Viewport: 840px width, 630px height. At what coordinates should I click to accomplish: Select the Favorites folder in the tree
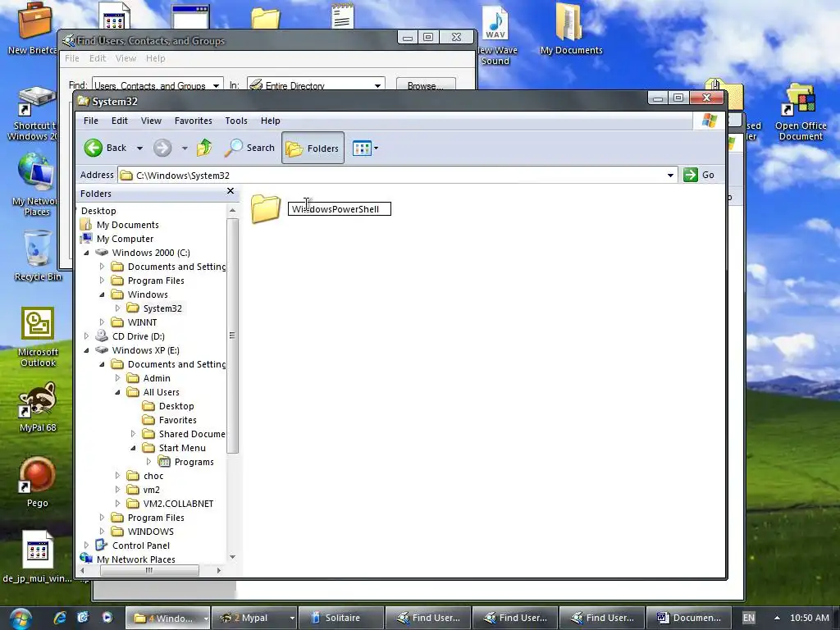[x=177, y=420]
